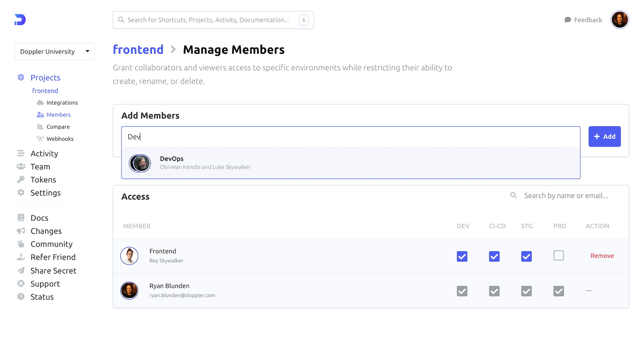Screen dimensions: 644x362
Task: Click the DevOps group avatar
Action: coord(140,163)
